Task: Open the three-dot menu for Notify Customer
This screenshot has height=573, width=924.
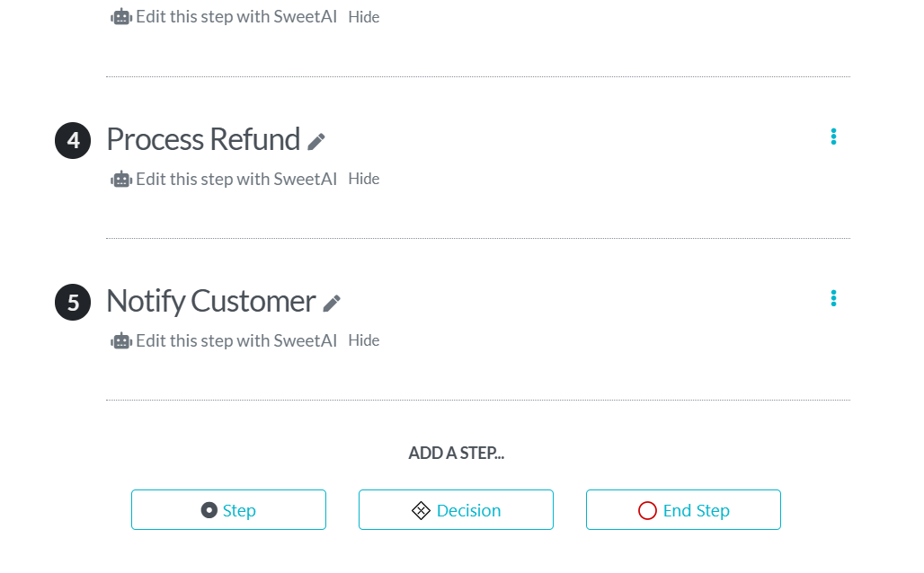Action: click(x=833, y=298)
